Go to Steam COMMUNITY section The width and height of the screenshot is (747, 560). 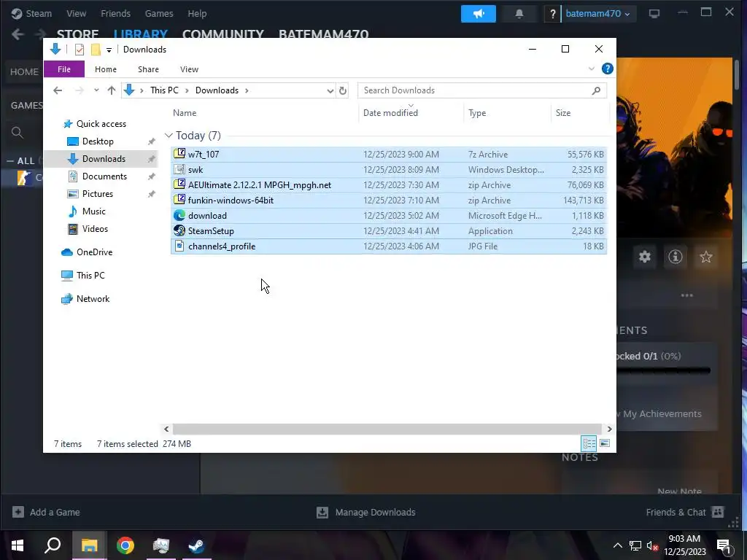223,34
